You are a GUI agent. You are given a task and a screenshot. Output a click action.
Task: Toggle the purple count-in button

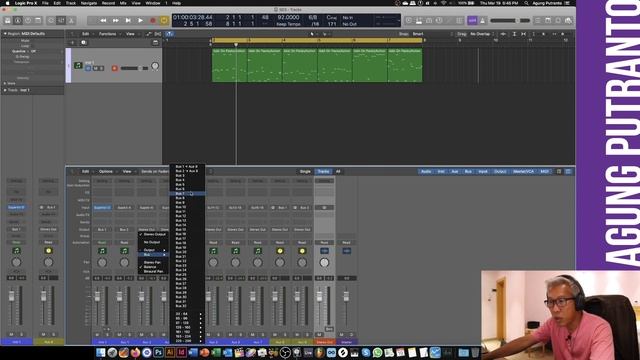pos(472,20)
